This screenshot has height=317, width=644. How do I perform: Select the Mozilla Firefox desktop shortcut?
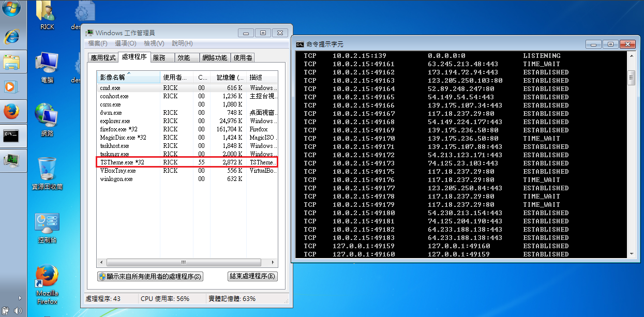47,284
